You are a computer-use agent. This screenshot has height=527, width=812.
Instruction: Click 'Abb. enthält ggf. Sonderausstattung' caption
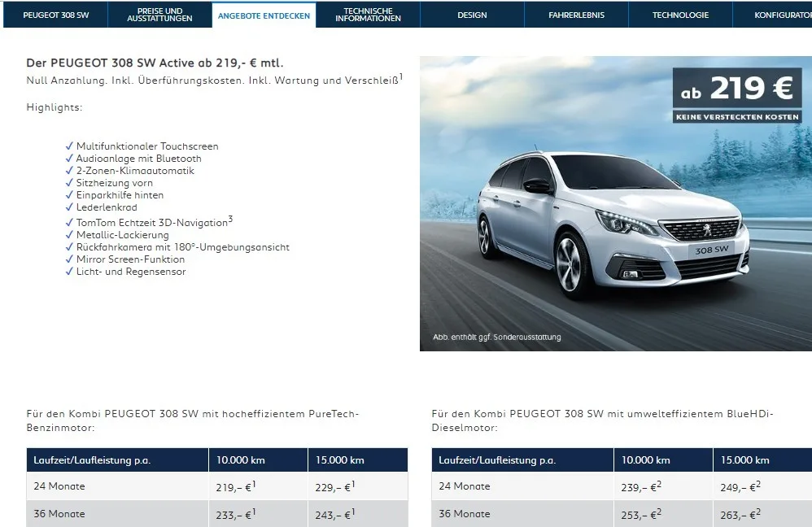(496, 337)
